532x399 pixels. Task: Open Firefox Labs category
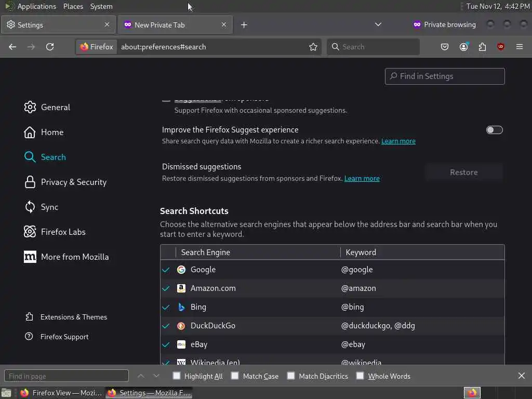tap(55, 232)
